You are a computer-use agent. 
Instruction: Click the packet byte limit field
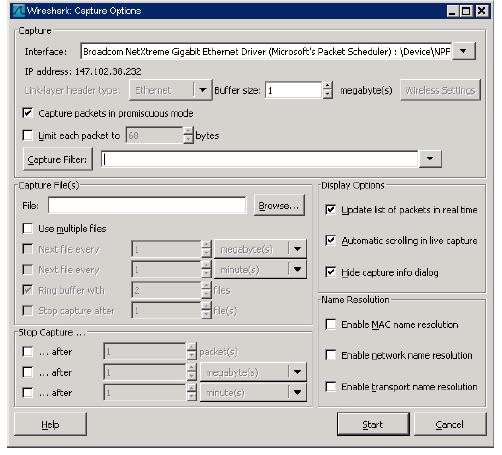(x=154, y=135)
